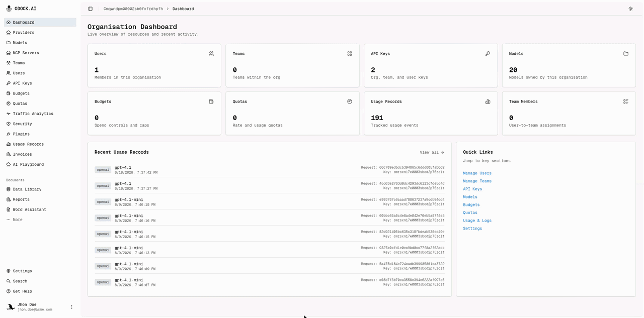Viewport: 644px width, 318px height.
Task: Click the API Keys card key icon
Action: (488, 53)
